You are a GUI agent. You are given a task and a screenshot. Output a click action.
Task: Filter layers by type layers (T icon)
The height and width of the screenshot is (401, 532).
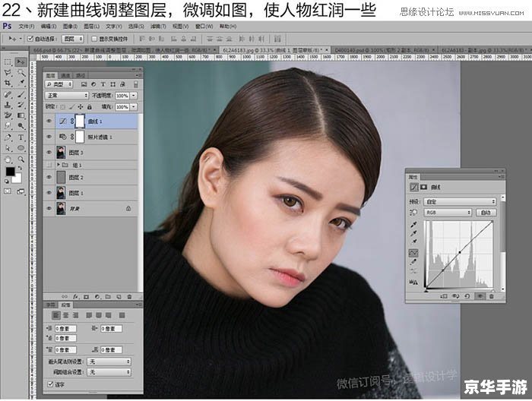coord(103,84)
